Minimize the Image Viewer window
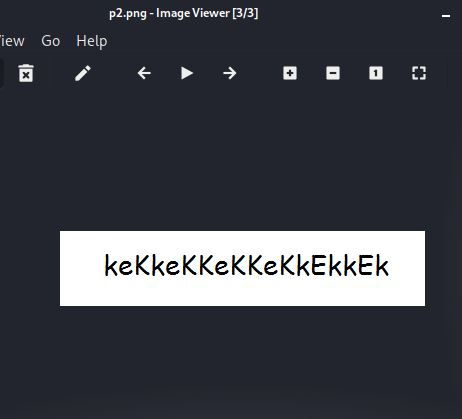The image size is (462, 419). (x=446, y=15)
